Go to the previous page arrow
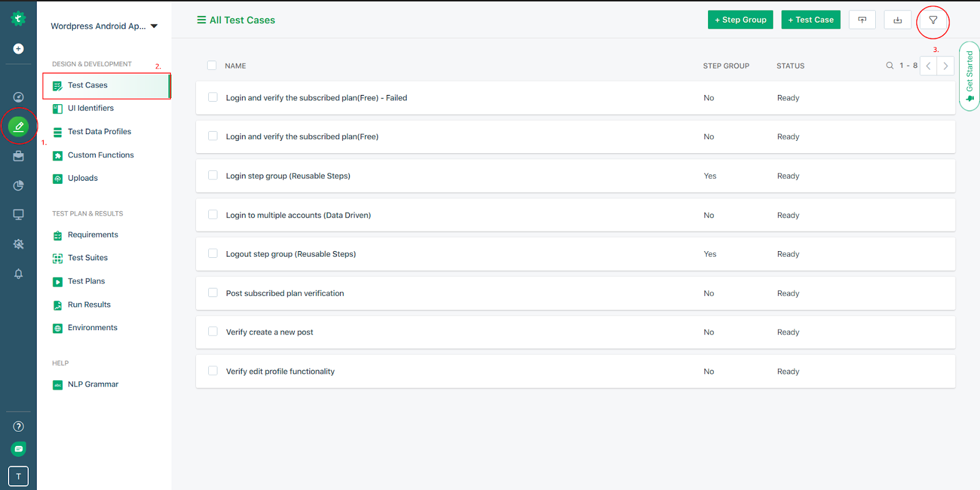Image resolution: width=980 pixels, height=490 pixels. 929,66
